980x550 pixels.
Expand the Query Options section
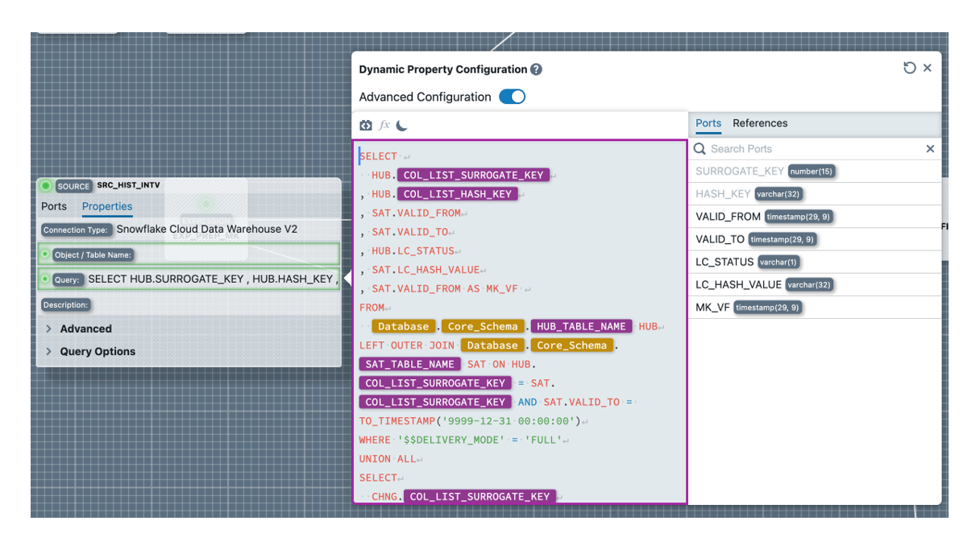click(49, 351)
